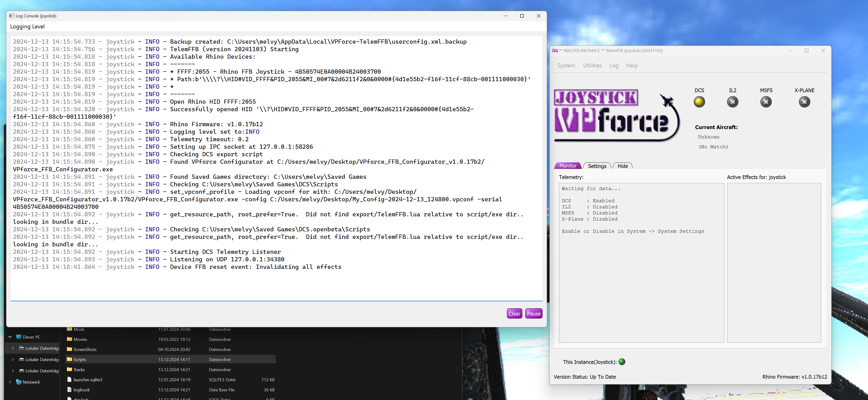
Task: Click the MSFS disabled status icon
Action: pyautogui.click(x=766, y=102)
